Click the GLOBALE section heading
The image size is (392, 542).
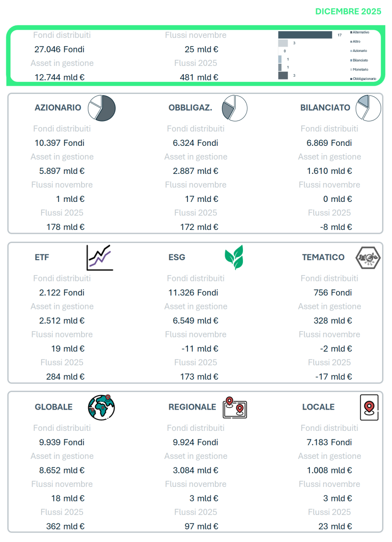[54, 407]
